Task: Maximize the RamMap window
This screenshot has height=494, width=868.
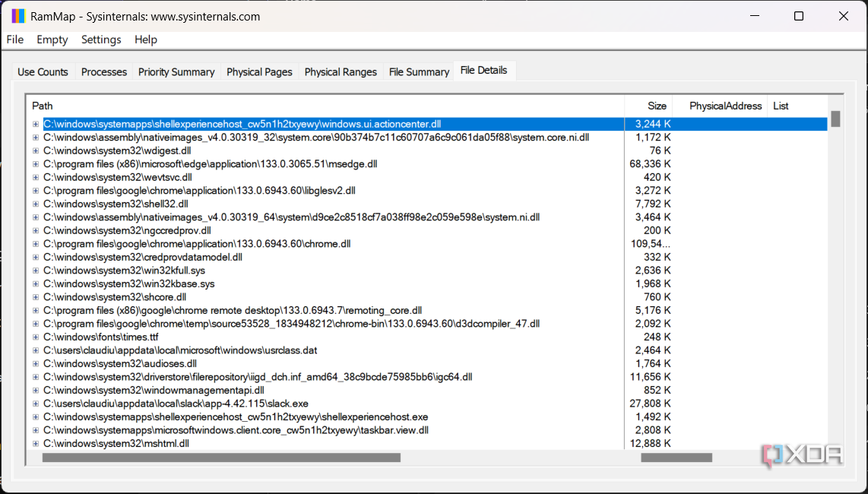Action: click(x=799, y=16)
